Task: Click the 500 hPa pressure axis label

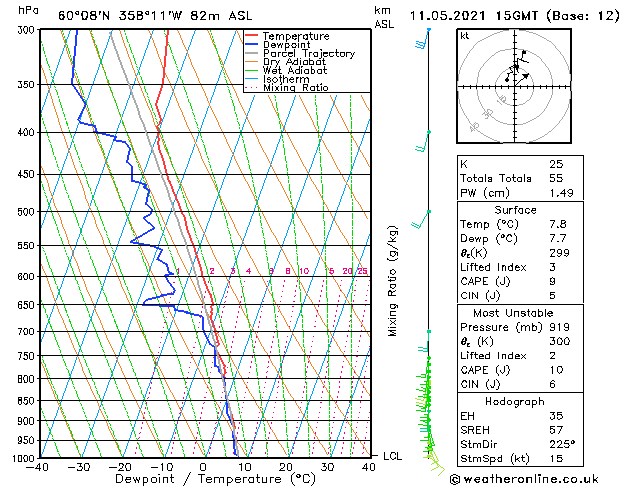Action: [x=27, y=211]
